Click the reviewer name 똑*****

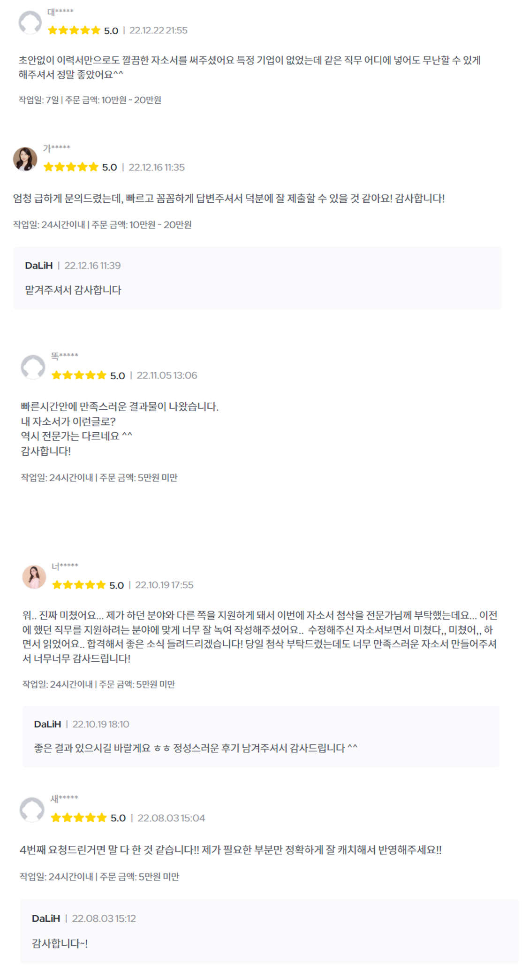pos(65,356)
